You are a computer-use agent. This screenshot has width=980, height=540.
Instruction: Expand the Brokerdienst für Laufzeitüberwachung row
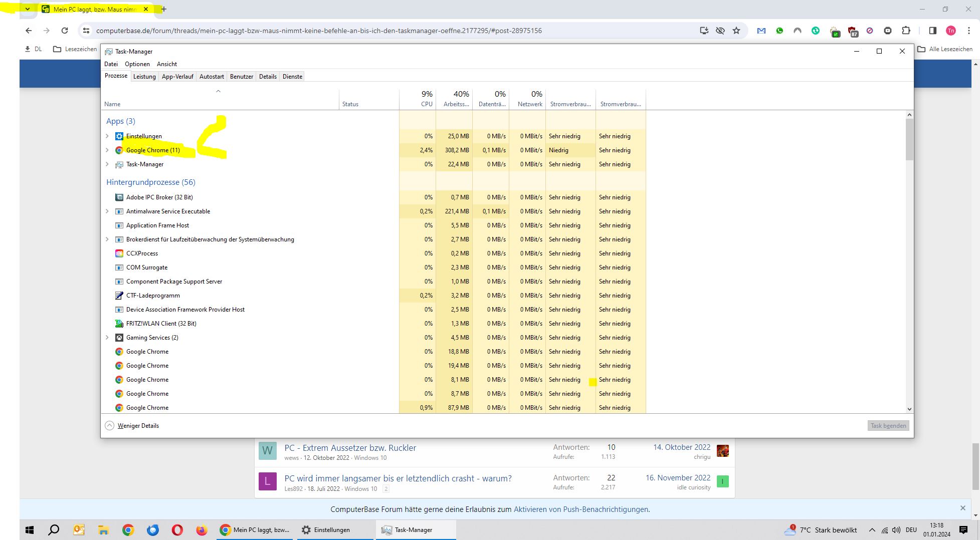pos(107,239)
